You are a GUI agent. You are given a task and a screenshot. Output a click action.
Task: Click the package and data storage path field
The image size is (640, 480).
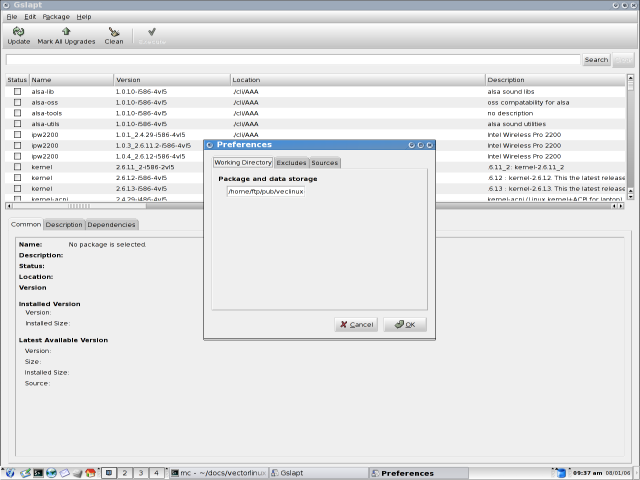[x=265, y=191]
